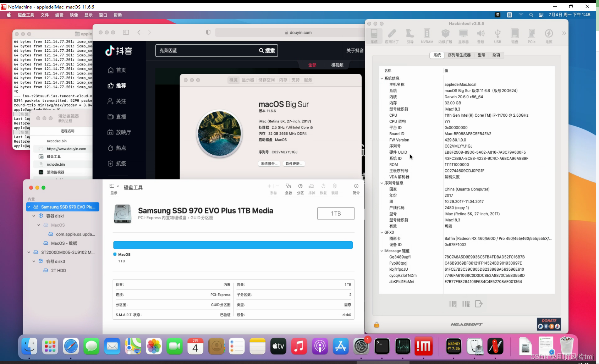Open the 应用补丁 tool in Hackintool
This screenshot has height=364, width=599.
392,36
